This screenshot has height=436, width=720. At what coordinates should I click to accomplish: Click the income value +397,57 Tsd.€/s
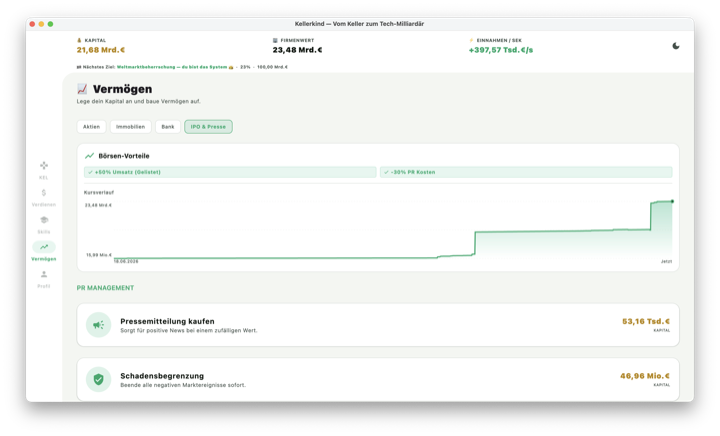point(501,50)
